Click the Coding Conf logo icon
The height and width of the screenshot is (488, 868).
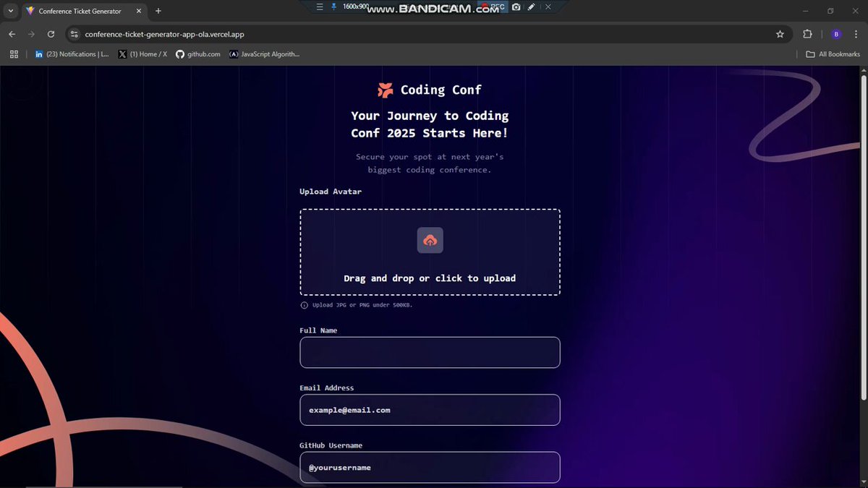[386, 90]
